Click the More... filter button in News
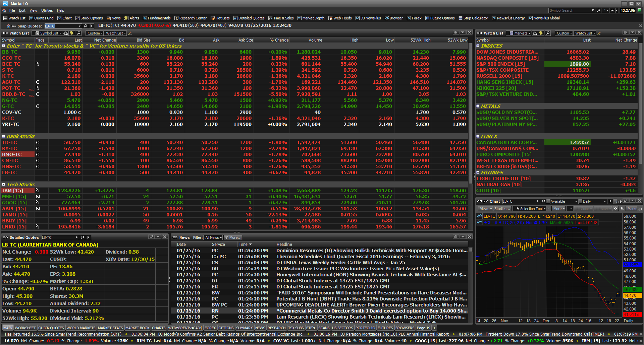Image resolution: width=644 pixels, height=345 pixels. coord(233,237)
